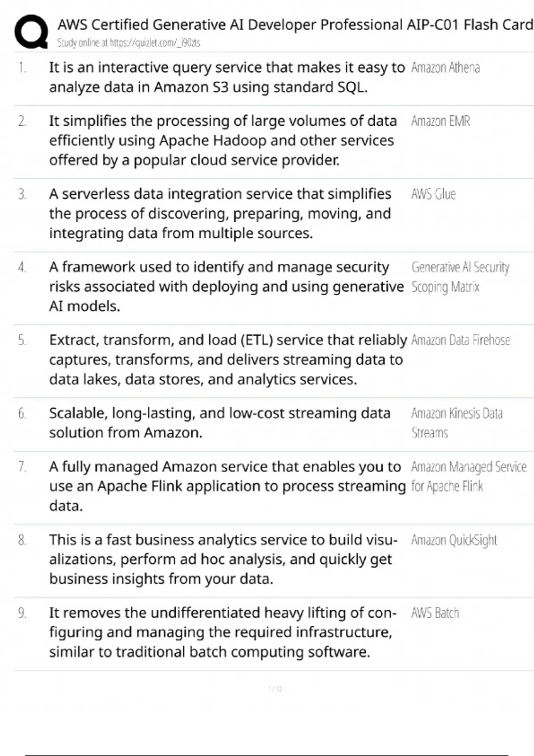Click the Amazon EMR answer

(x=441, y=121)
